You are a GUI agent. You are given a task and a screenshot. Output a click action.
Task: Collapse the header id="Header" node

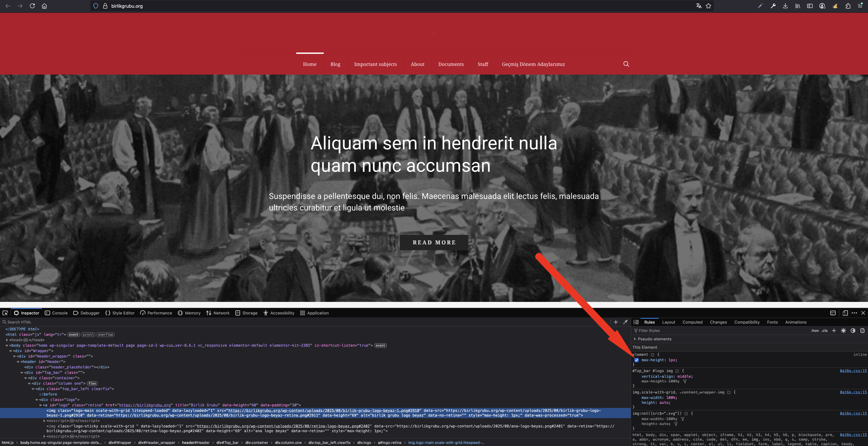(x=18, y=361)
